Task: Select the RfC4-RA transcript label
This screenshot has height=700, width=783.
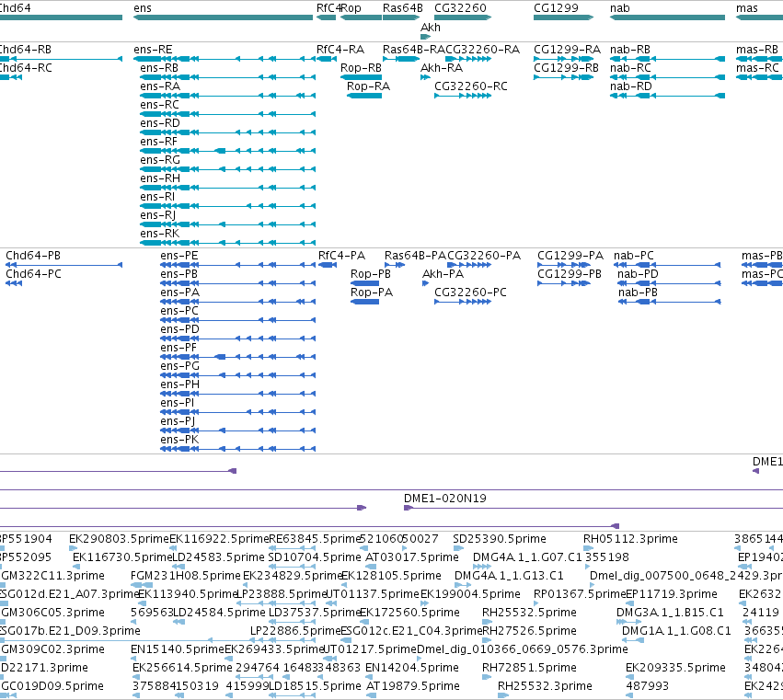Action: [x=340, y=50]
